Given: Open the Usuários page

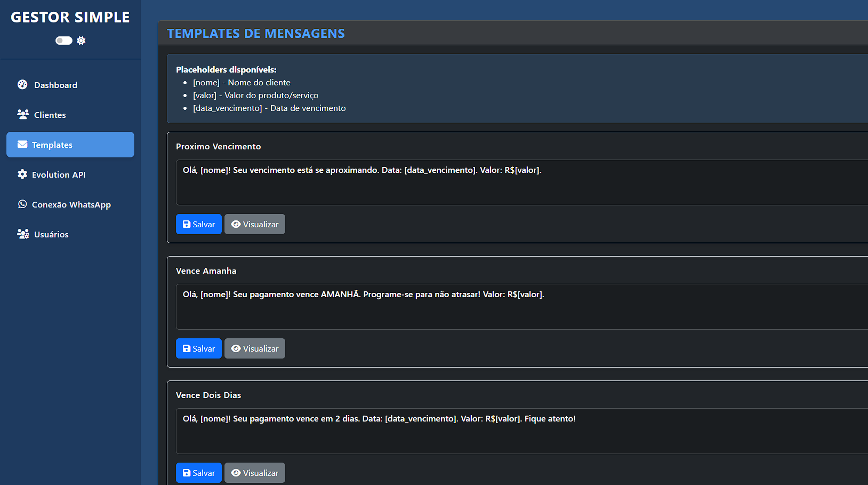Looking at the screenshot, I should pos(51,234).
